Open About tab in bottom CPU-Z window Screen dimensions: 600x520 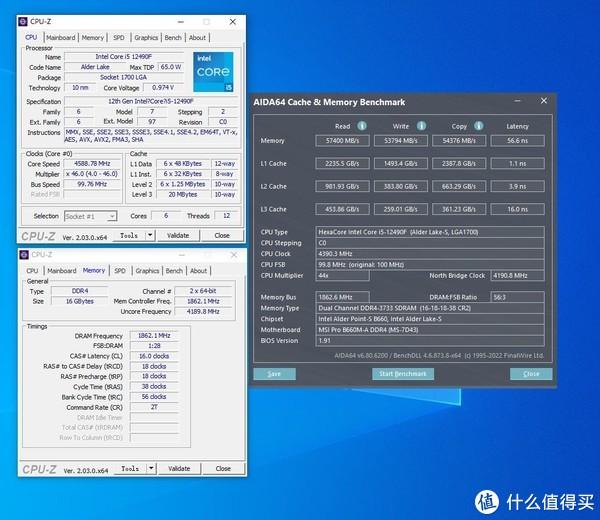[x=199, y=271]
